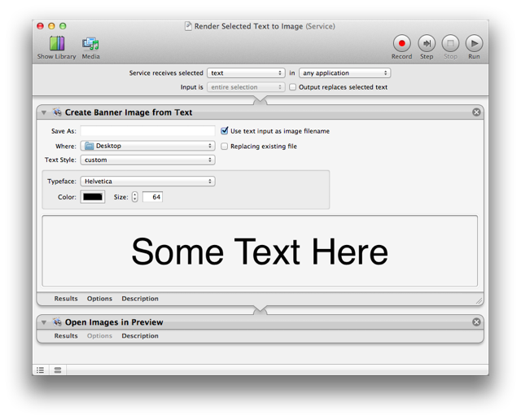
Task: Open Results tab of Create Banner action
Action: 66,299
